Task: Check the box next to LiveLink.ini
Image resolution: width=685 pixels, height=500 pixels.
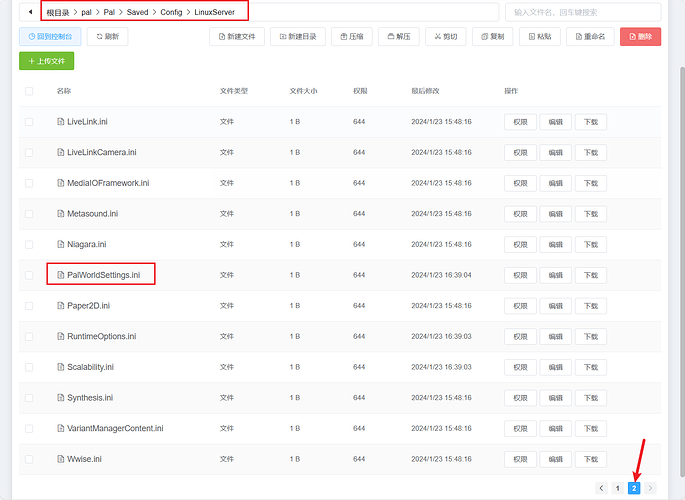Action: click(x=29, y=122)
